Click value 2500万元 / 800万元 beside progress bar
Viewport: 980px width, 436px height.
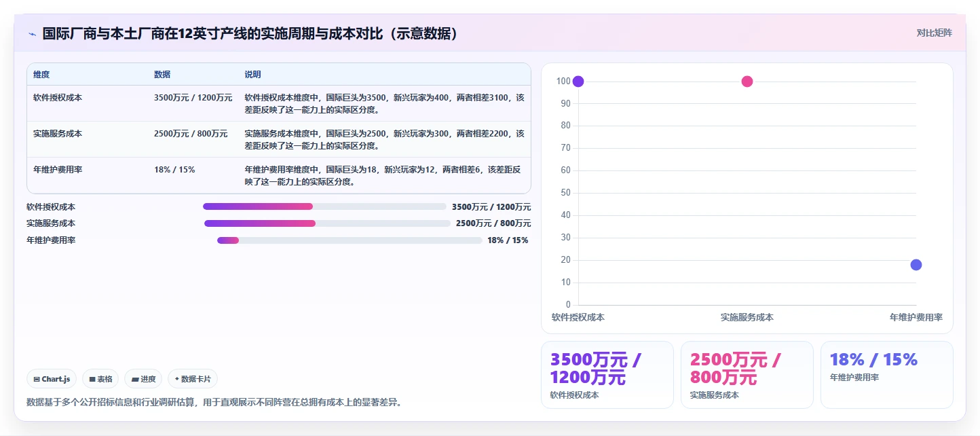[x=493, y=223]
